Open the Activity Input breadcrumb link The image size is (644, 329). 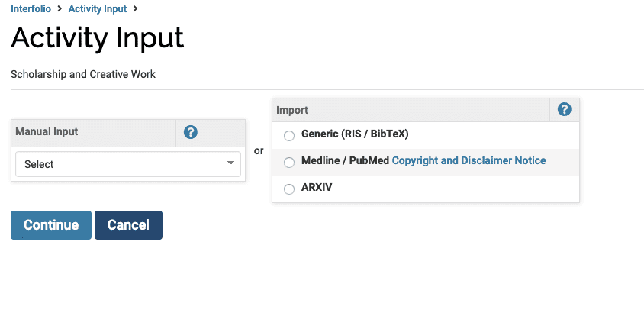click(x=98, y=8)
